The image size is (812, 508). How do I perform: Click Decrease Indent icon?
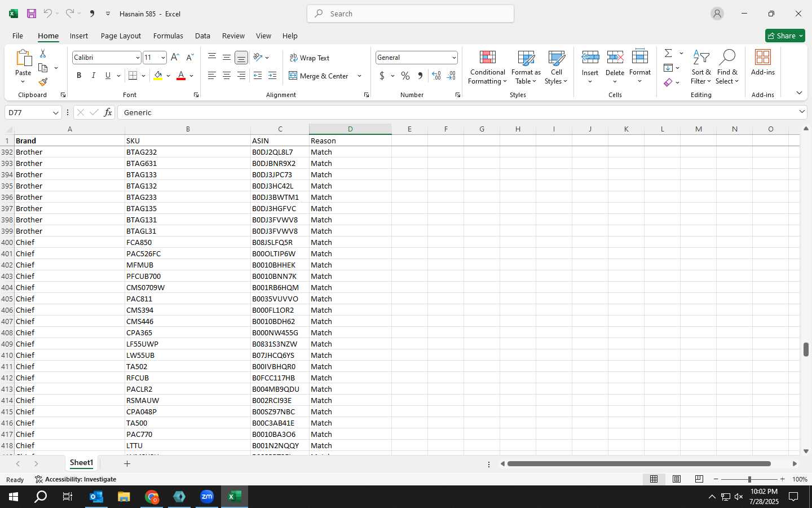[258, 76]
